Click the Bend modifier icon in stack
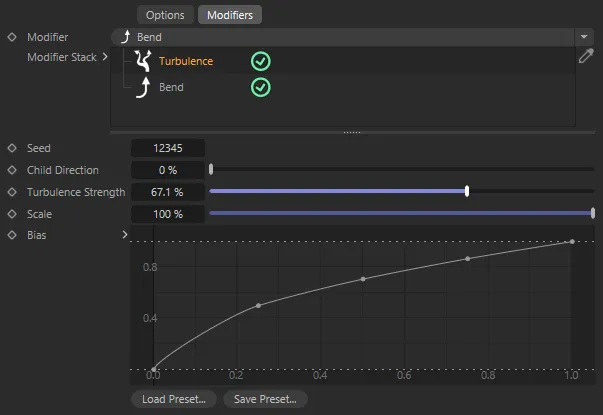Image resolution: width=603 pixels, height=415 pixels. point(142,88)
